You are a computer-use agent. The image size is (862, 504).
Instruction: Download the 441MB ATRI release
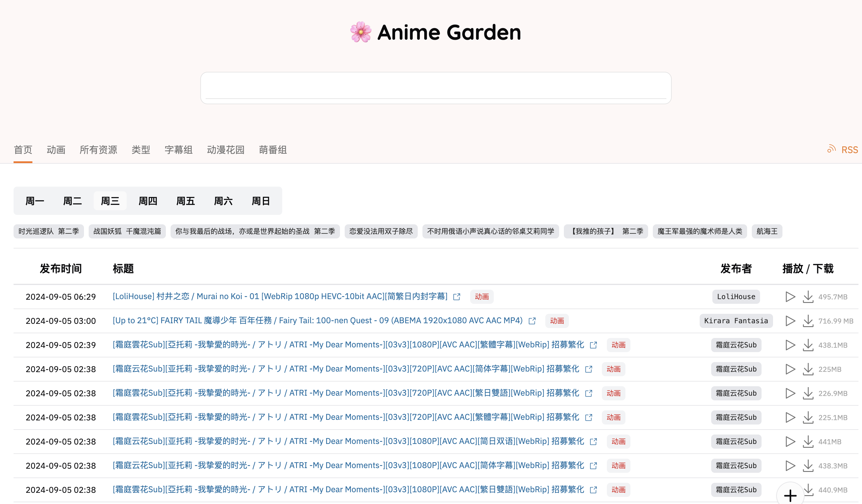click(808, 442)
